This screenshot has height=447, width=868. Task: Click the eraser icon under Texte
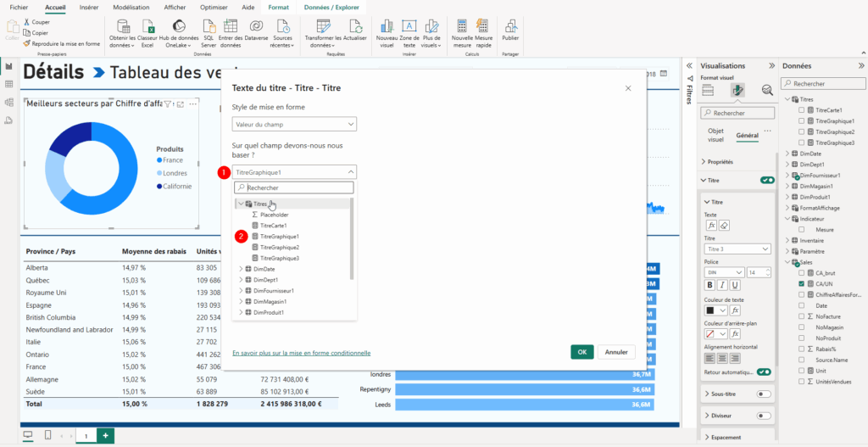click(x=726, y=225)
